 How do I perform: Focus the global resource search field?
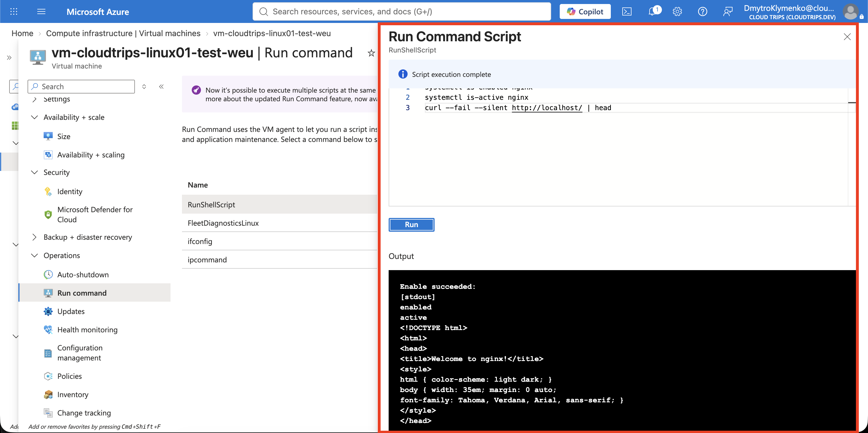[x=402, y=11]
